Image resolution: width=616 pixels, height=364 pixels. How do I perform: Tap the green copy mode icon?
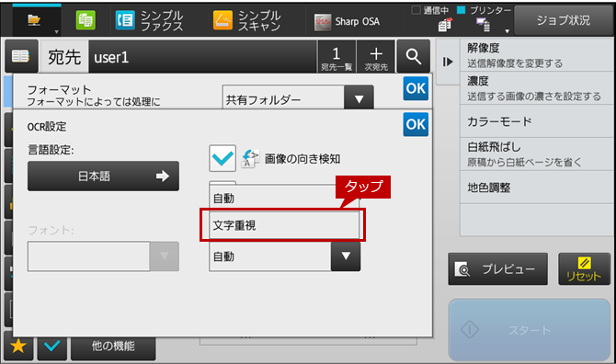coord(86,20)
